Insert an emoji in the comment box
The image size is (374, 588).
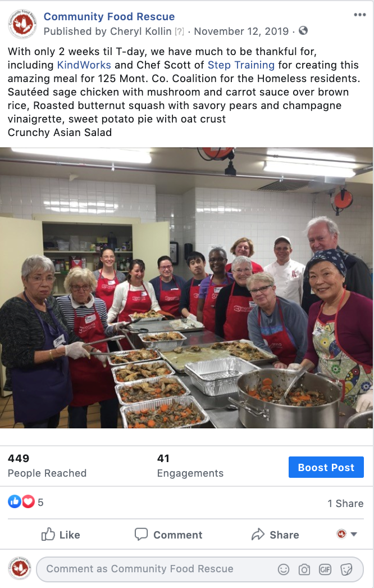pos(284,569)
